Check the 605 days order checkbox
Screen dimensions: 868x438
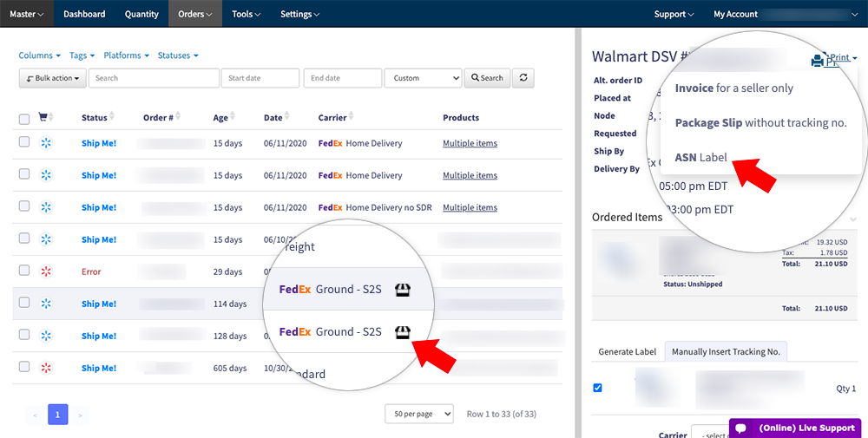pyautogui.click(x=23, y=366)
